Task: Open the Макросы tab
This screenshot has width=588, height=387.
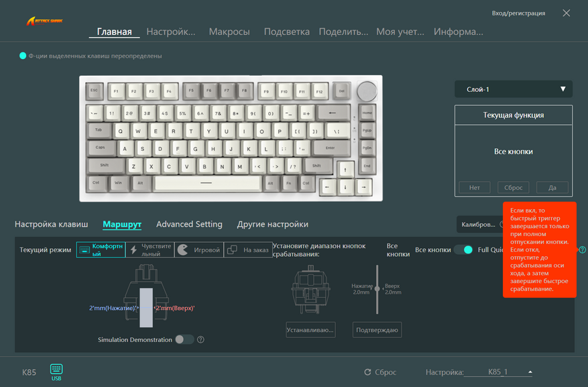Action: pos(229,32)
